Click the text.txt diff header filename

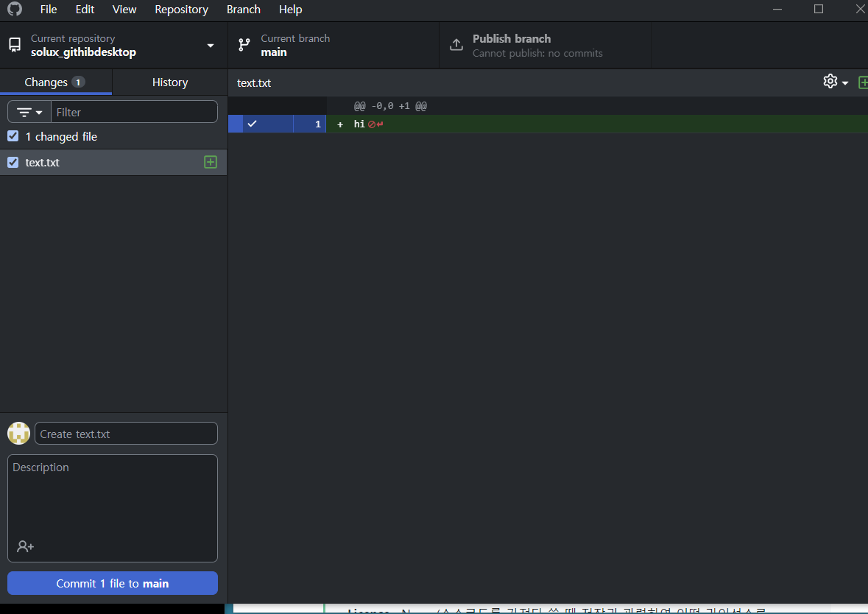pos(254,83)
